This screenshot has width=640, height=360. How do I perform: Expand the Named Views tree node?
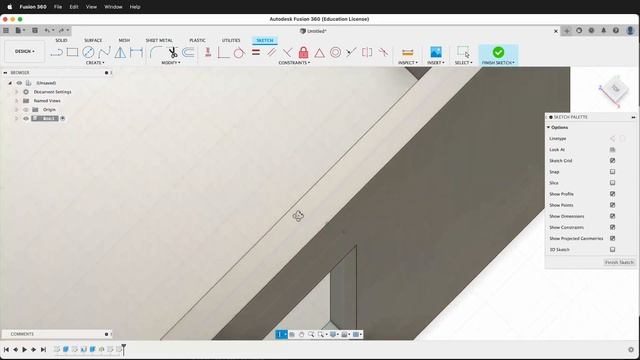coord(17,101)
